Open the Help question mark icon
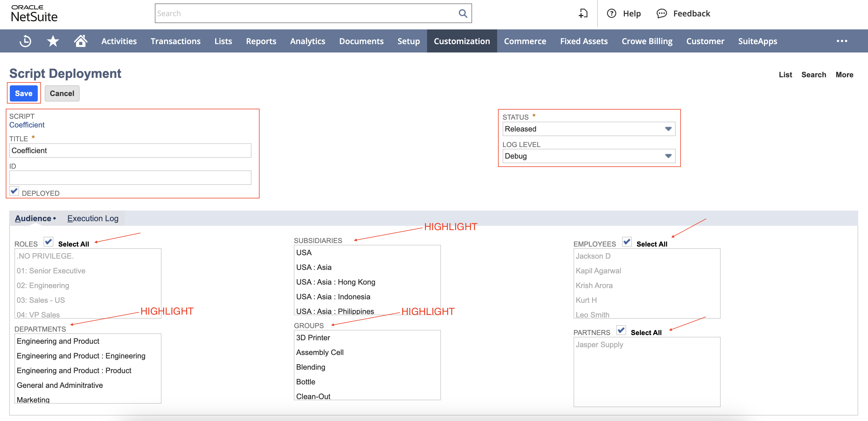 (611, 14)
